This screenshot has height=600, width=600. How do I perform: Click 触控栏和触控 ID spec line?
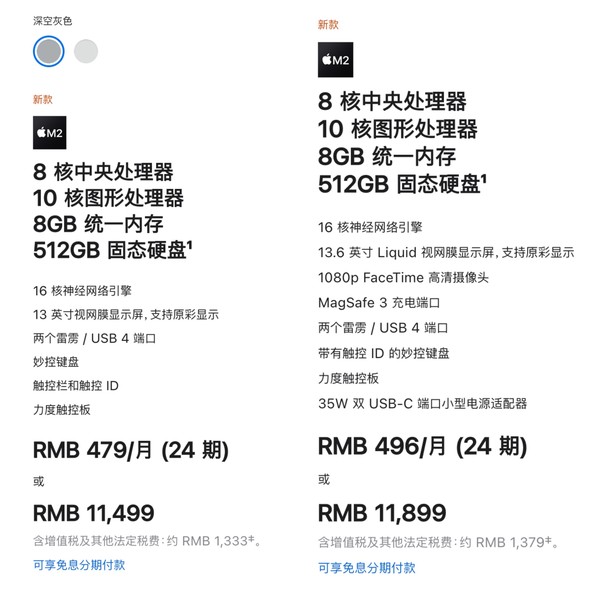tap(76, 386)
